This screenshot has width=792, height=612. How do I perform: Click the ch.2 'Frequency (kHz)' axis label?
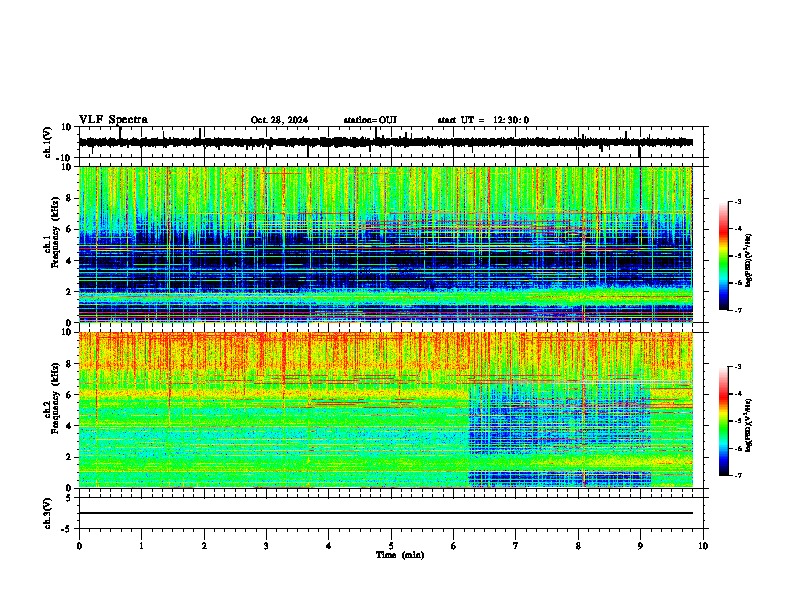[x=56, y=399]
